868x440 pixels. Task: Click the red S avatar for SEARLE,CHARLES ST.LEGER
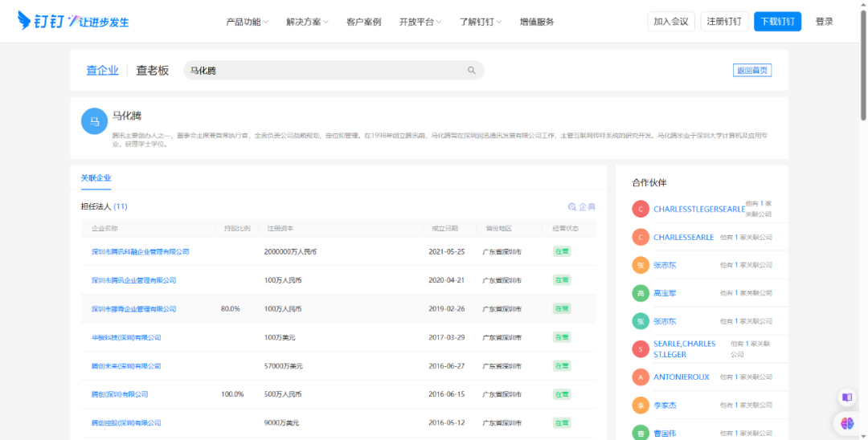pyautogui.click(x=641, y=348)
